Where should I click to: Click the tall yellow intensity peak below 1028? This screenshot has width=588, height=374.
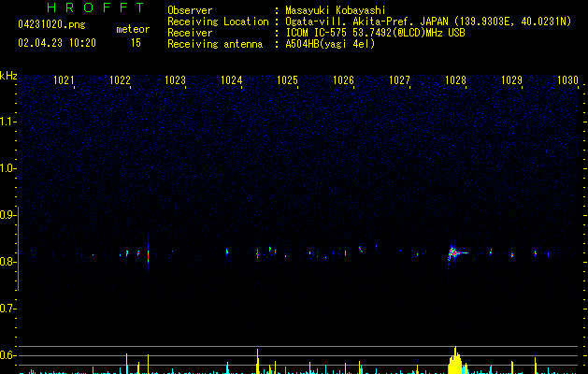click(456, 361)
